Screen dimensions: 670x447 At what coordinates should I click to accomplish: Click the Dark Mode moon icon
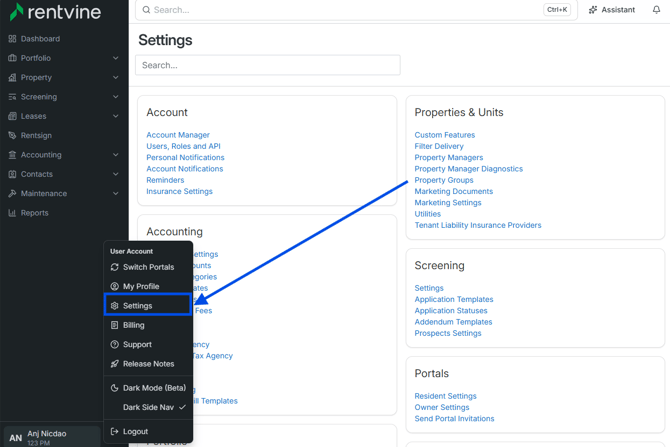coord(115,388)
